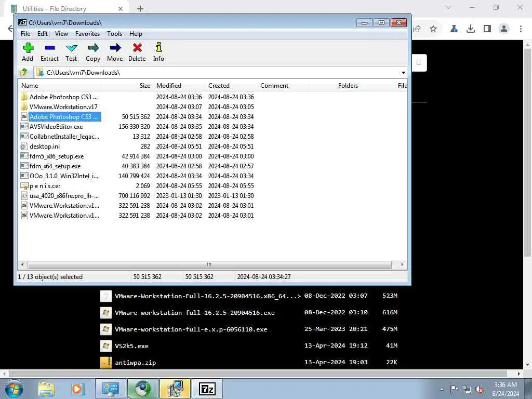Click the Folders column header

click(x=335, y=86)
